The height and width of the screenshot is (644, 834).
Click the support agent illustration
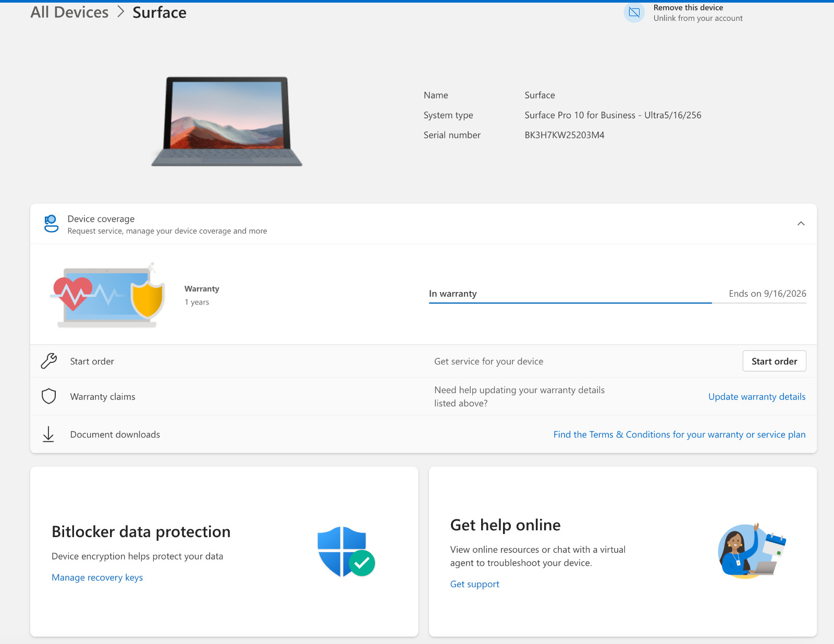pyautogui.click(x=752, y=551)
